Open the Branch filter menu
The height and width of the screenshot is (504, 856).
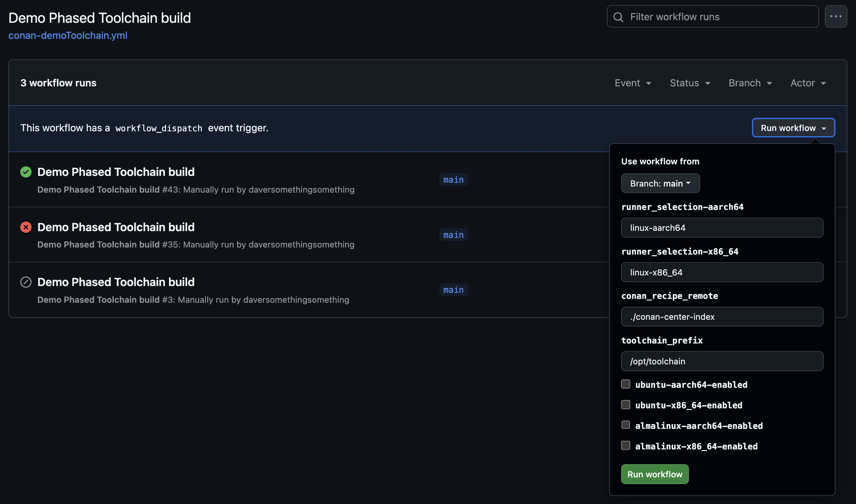point(750,83)
